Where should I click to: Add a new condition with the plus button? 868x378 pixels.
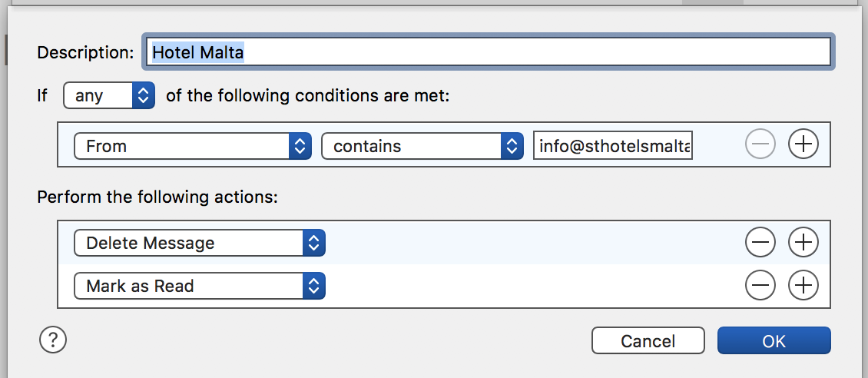coord(803,144)
